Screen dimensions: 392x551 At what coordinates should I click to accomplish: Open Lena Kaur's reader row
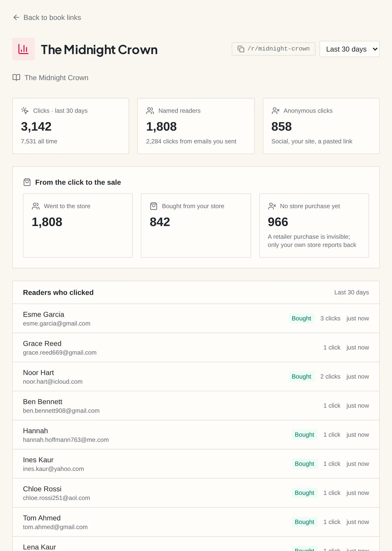pyautogui.click(x=196, y=544)
